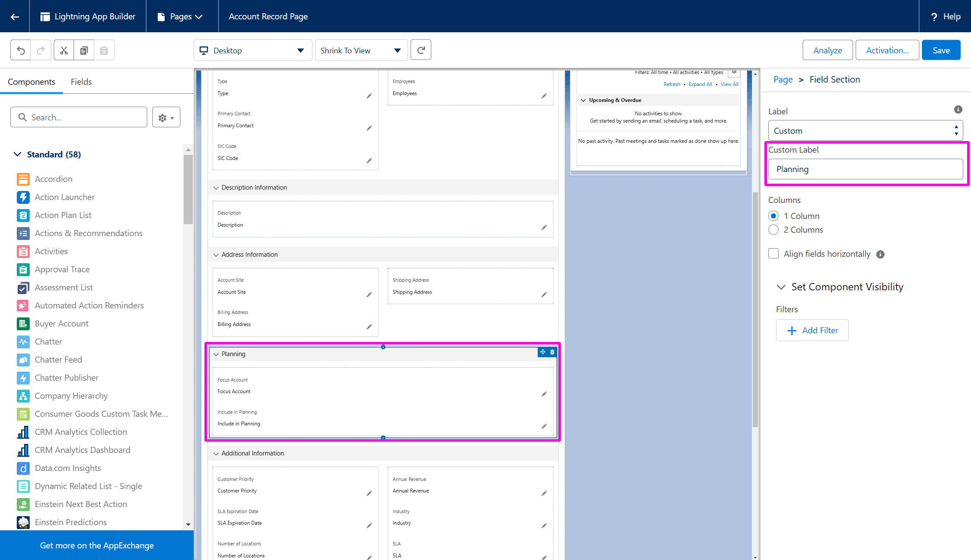The image size is (971, 560).
Task: Click the cut scissors icon
Action: pos(64,50)
